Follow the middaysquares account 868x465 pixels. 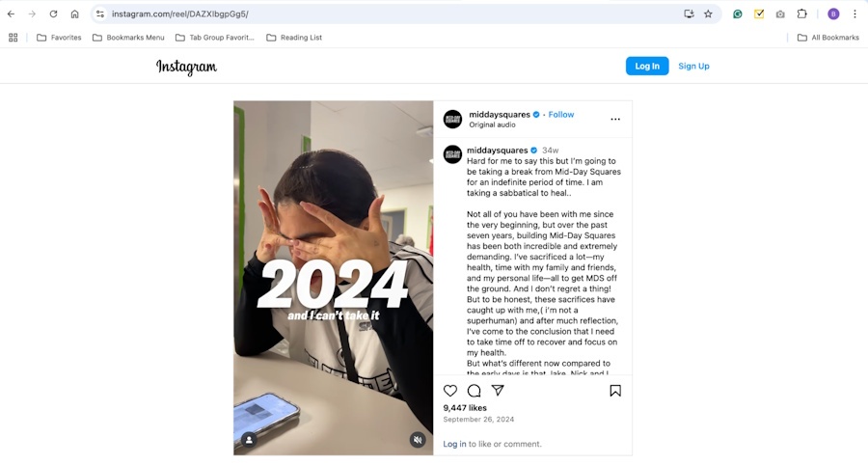[560, 115]
